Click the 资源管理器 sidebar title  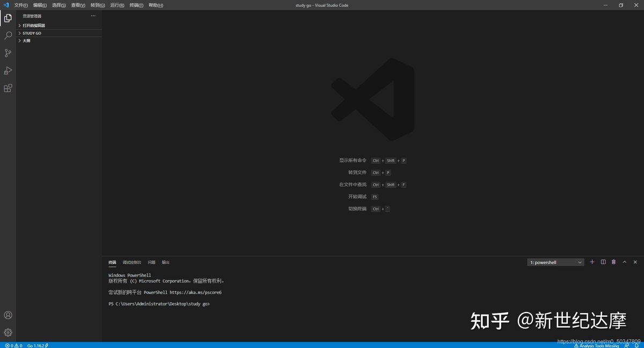(x=32, y=16)
